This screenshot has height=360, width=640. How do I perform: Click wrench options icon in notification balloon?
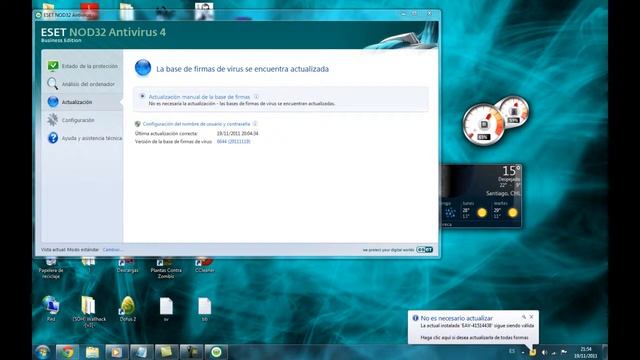click(x=524, y=317)
